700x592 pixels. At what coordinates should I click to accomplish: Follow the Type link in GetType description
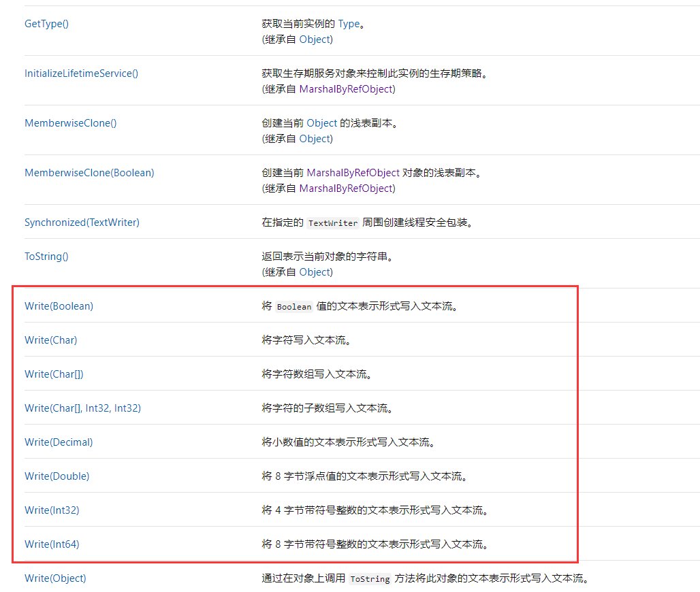[x=349, y=23]
